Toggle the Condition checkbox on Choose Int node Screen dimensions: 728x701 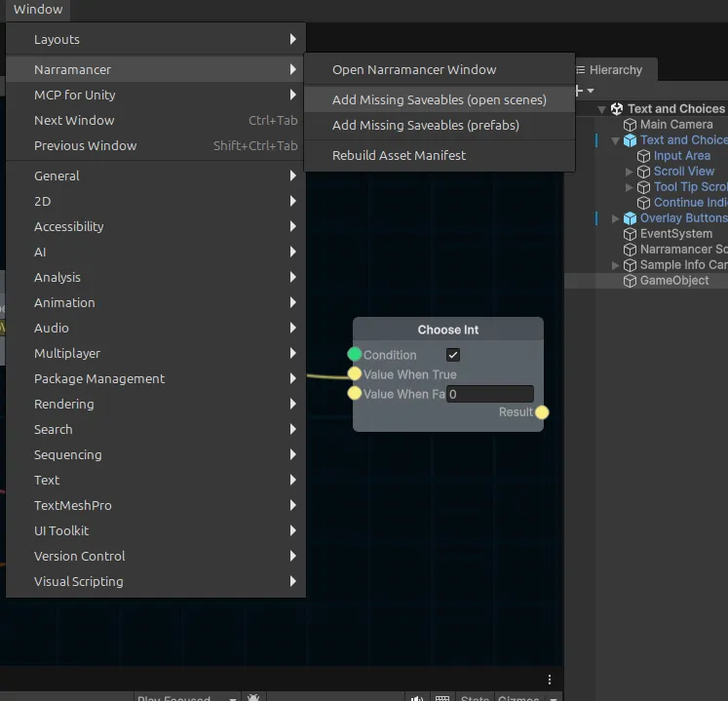coord(453,355)
